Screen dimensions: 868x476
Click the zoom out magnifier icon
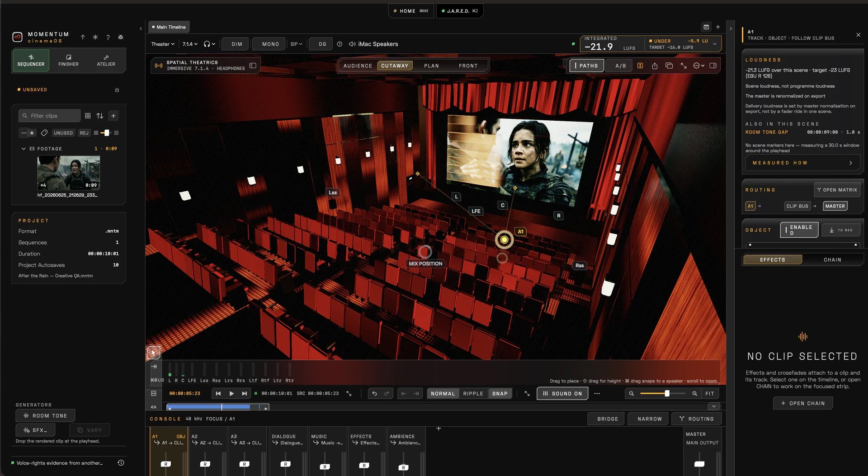[x=632, y=393]
